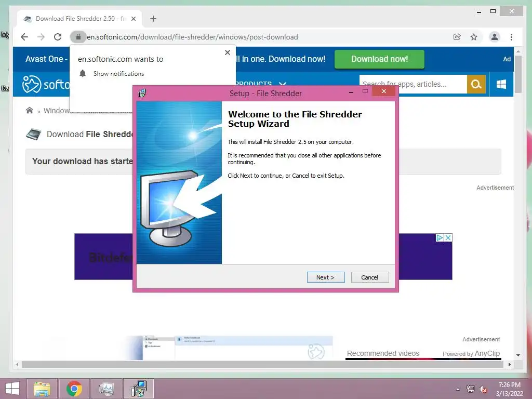Select setup installer taskbar icon
The image size is (532, 399).
click(139, 389)
